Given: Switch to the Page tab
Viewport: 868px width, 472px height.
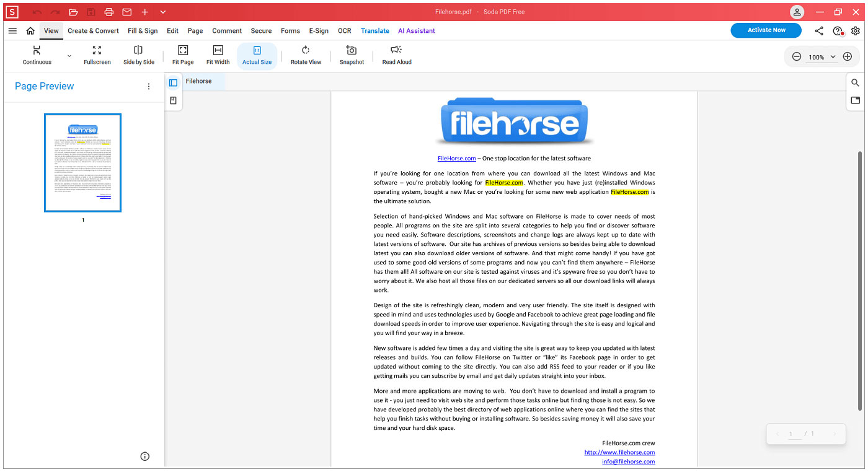Looking at the screenshot, I should click(195, 30).
